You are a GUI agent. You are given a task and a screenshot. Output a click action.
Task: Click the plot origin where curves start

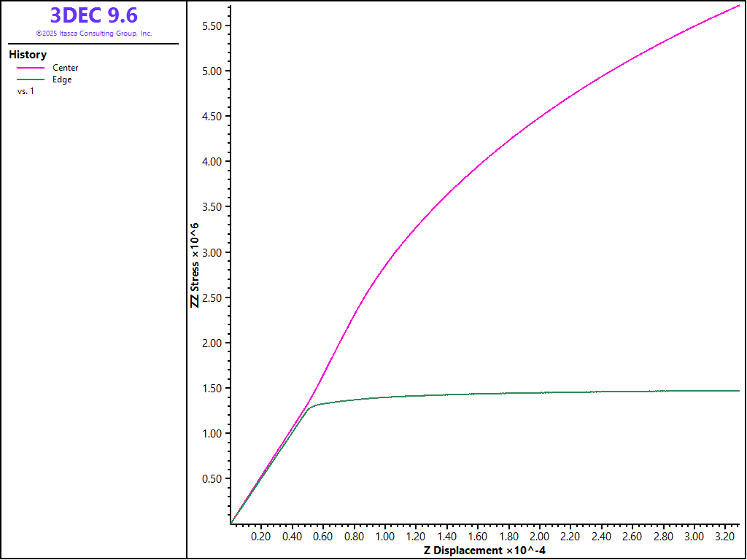pos(231,524)
